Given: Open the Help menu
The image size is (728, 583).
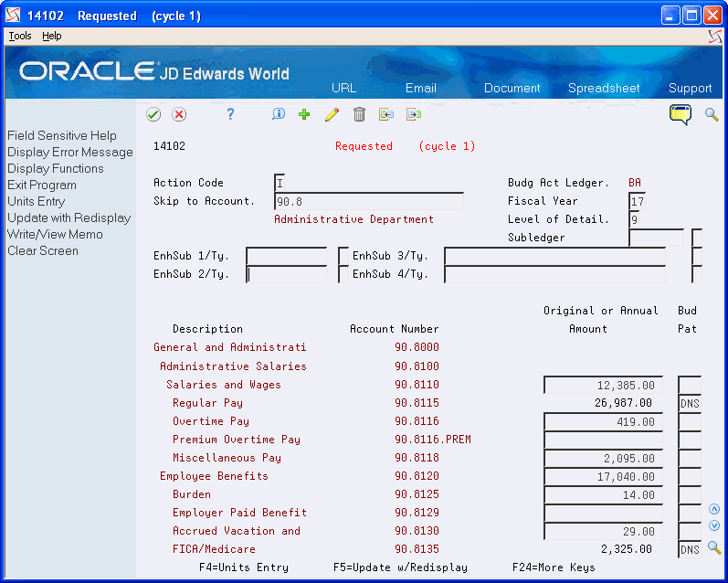Looking at the screenshot, I should 51,36.
